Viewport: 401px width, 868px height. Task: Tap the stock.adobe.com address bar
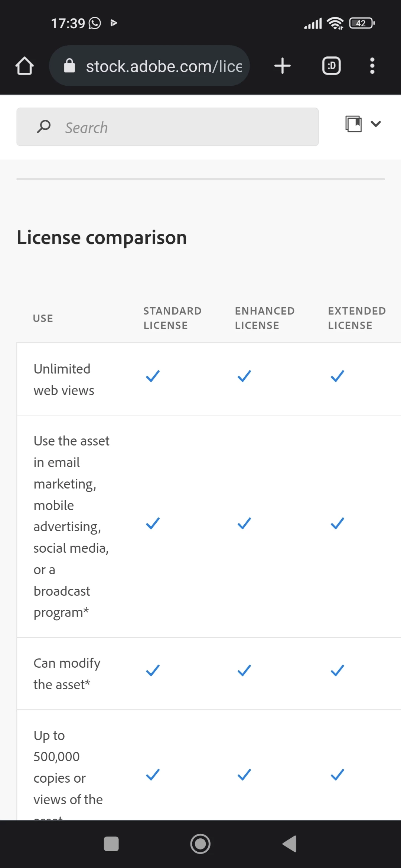point(149,66)
